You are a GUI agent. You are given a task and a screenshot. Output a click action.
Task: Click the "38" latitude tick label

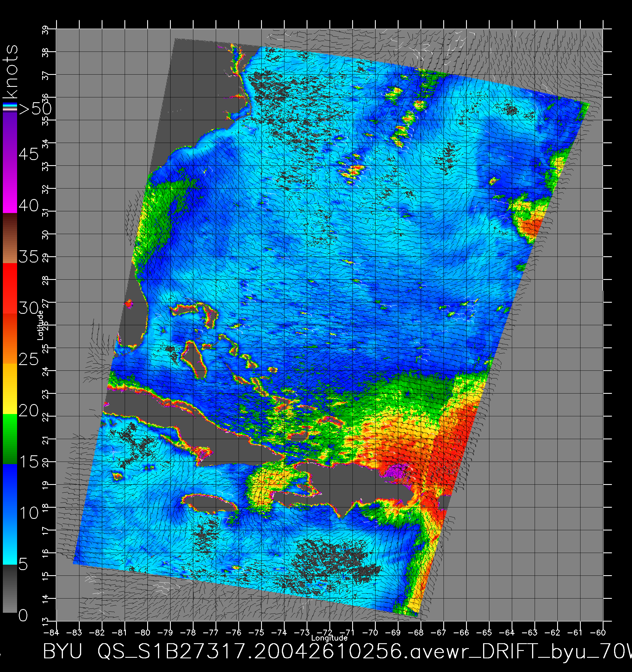pyautogui.click(x=45, y=53)
